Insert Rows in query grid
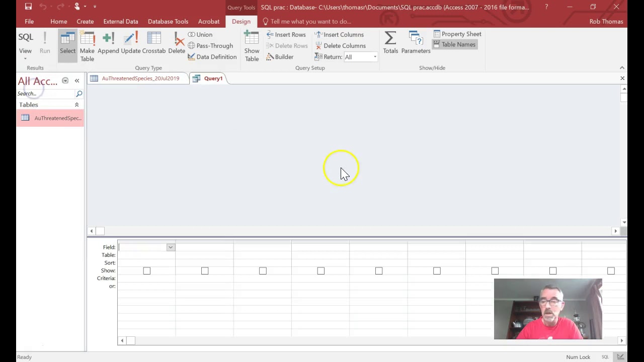 click(x=286, y=35)
